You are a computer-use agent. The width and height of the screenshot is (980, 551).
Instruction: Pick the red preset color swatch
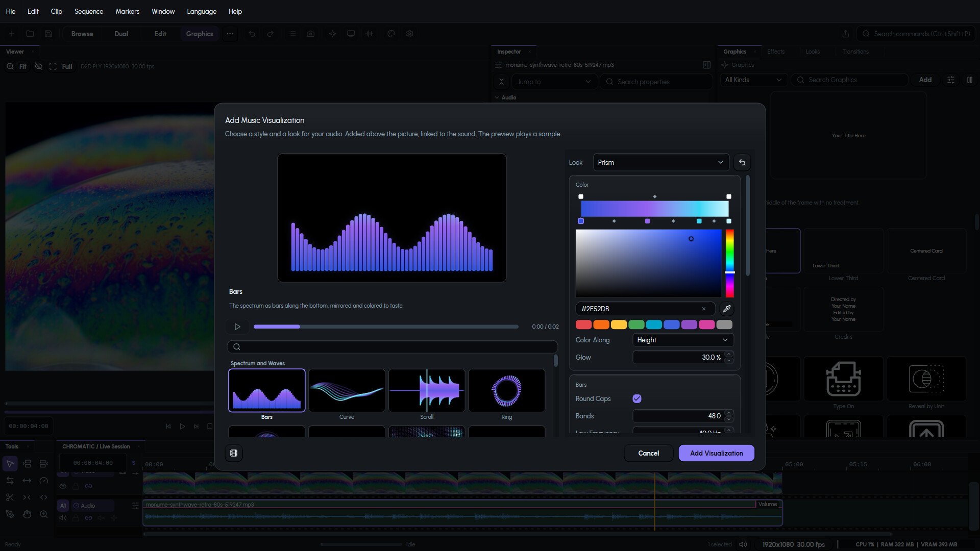tap(583, 324)
